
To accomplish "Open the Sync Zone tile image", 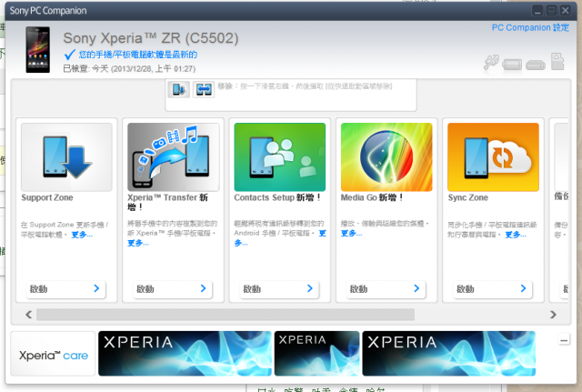I will [493, 157].
